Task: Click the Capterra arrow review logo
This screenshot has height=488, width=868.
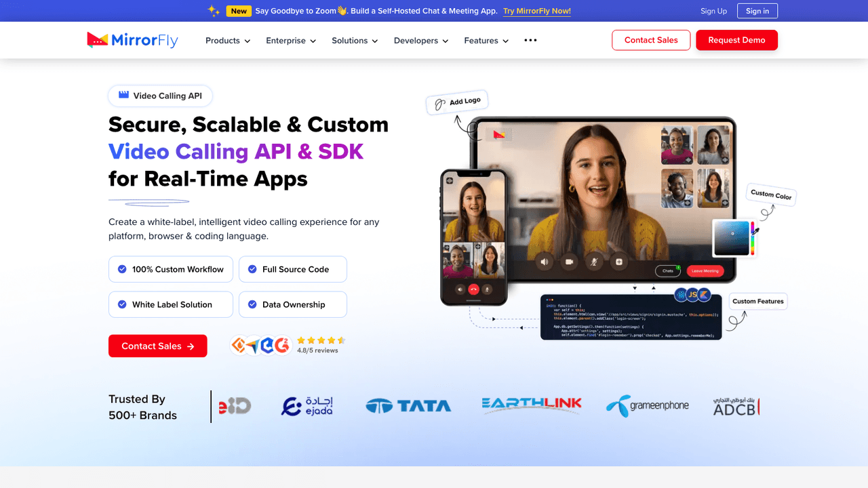Action: tap(252, 346)
